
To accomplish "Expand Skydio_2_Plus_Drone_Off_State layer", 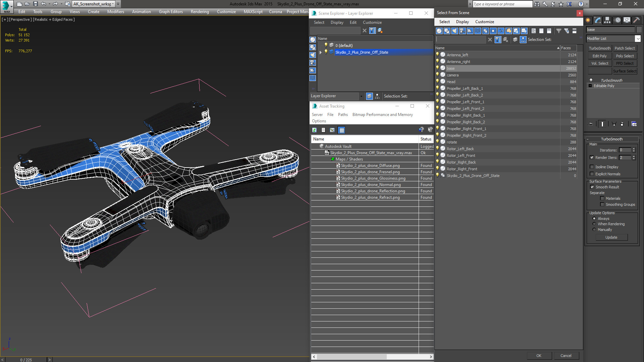I will [x=320, y=52].
